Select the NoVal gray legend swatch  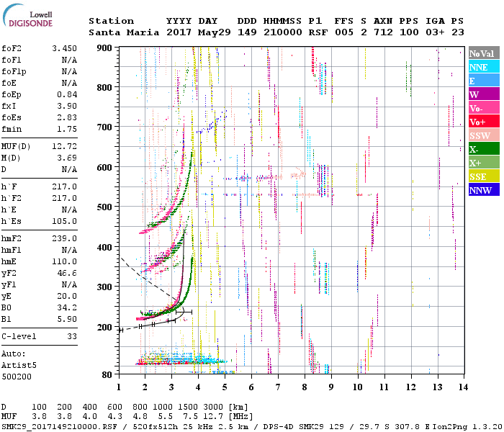click(484, 53)
